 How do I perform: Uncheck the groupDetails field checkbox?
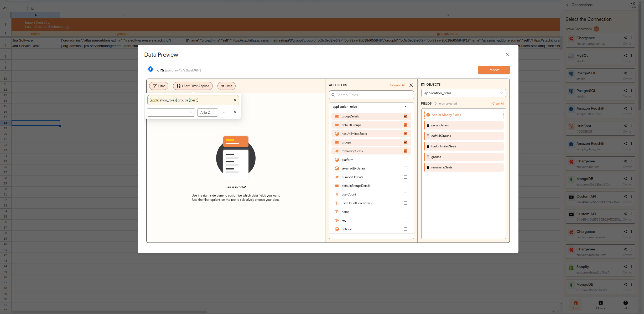(x=405, y=116)
